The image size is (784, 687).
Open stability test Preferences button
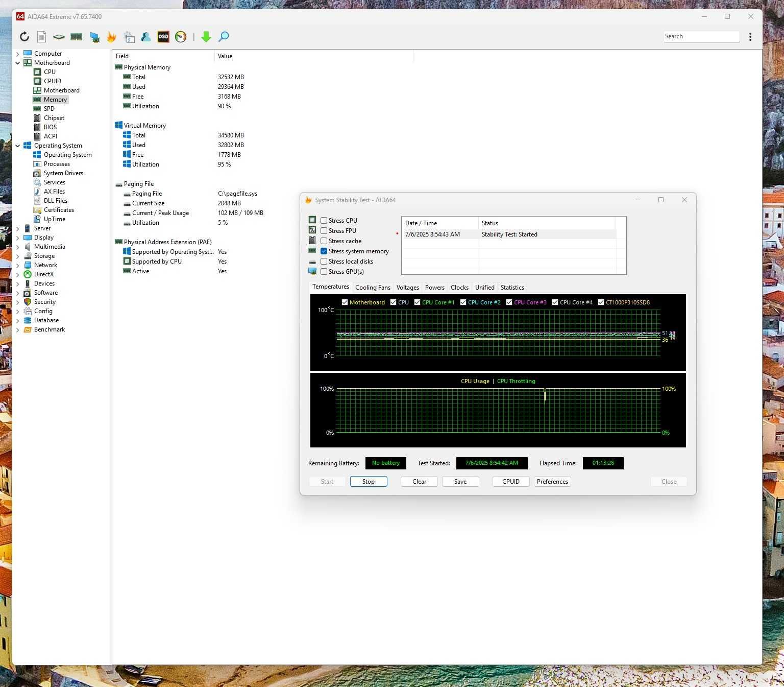tap(552, 482)
